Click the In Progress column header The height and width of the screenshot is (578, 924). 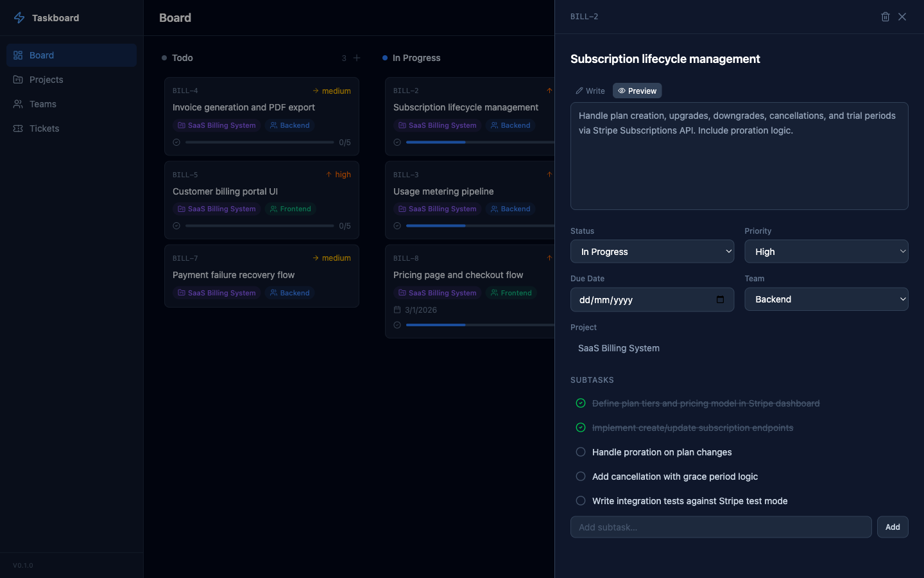416,58
